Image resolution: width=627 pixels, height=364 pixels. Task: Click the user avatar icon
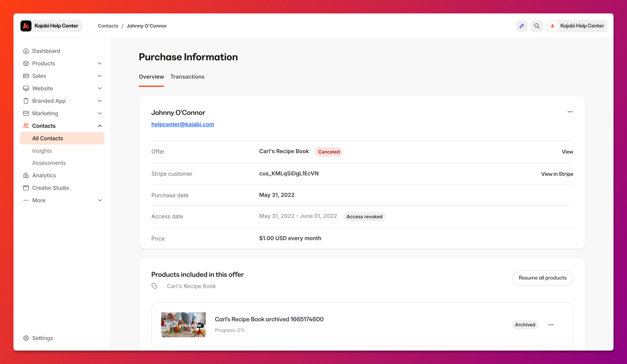pos(552,26)
